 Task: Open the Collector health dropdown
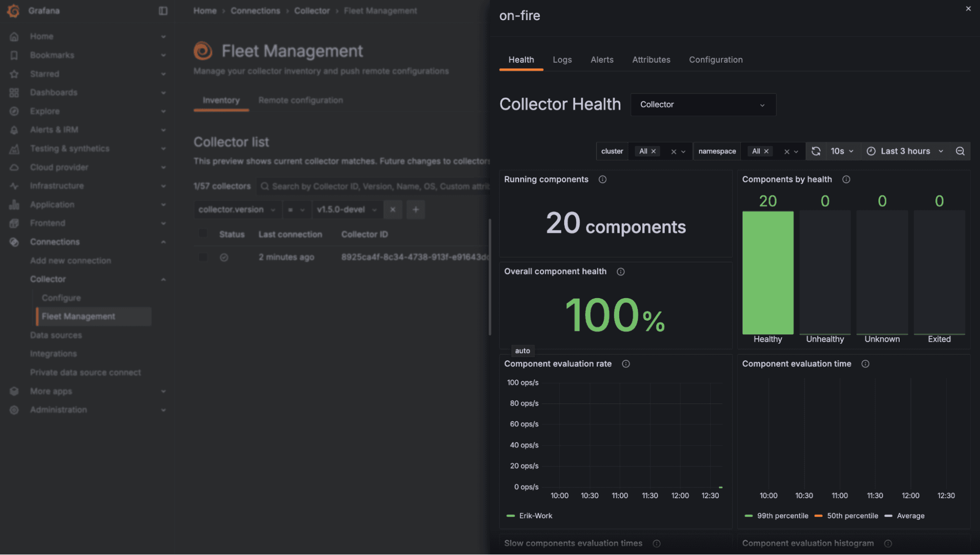[703, 104]
